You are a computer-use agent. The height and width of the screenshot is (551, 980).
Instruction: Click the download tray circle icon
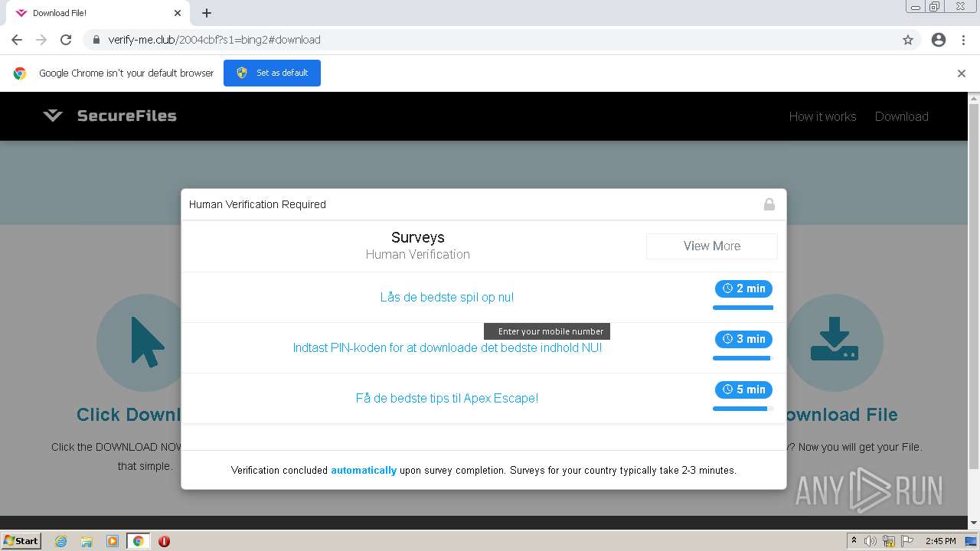point(835,343)
